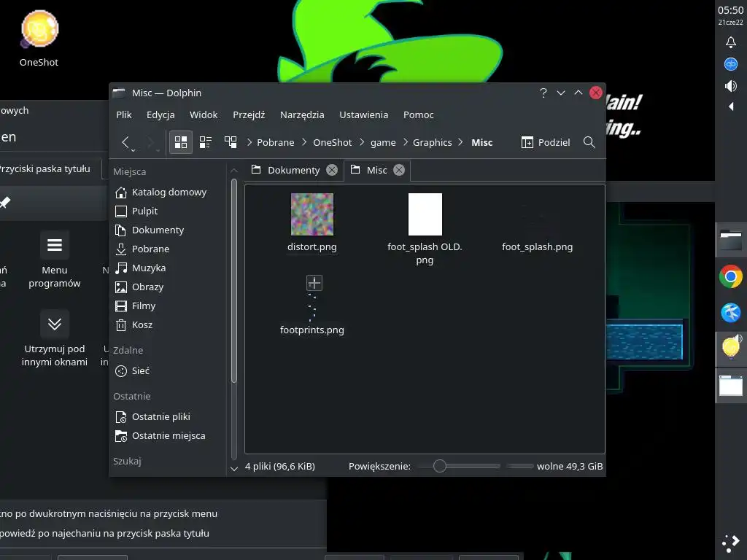This screenshot has width=747, height=560.
Task: Open the Pomoc menu
Action: (x=418, y=114)
